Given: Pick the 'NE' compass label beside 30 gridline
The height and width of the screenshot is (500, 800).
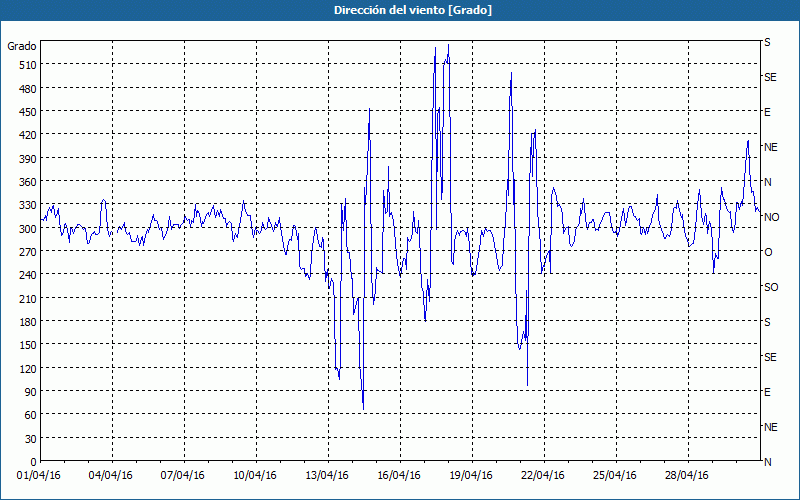Looking at the screenshot, I should [x=770, y=427].
